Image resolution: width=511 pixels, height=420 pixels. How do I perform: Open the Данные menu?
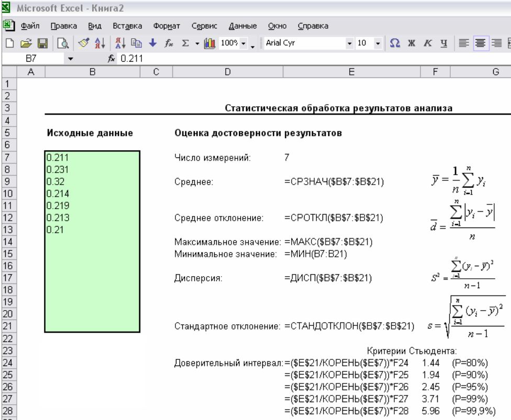click(243, 26)
